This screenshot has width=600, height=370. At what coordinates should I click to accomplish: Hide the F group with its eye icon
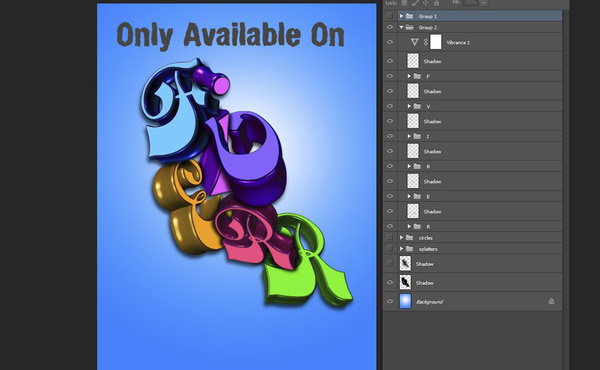click(390, 76)
